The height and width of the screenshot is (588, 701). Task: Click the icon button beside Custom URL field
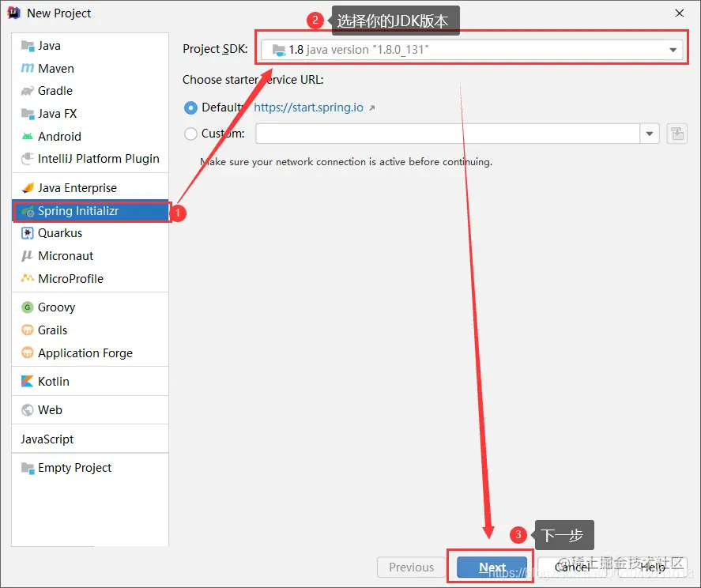(x=677, y=134)
